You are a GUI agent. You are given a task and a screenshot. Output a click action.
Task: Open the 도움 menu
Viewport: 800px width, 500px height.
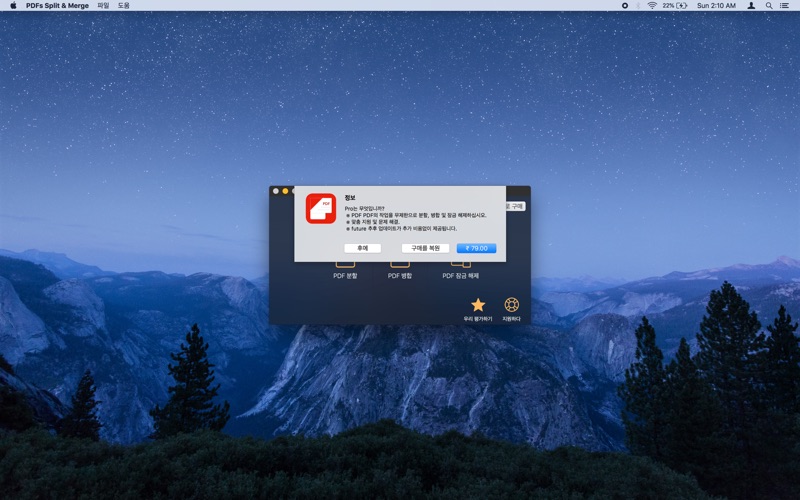click(124, 5)
